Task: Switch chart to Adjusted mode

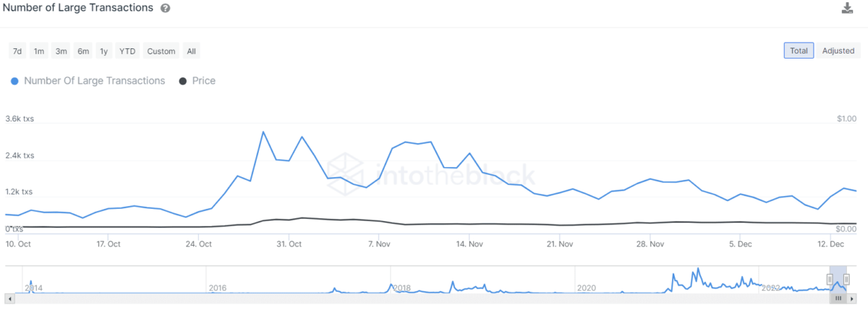Action: [x=838, y=51]
